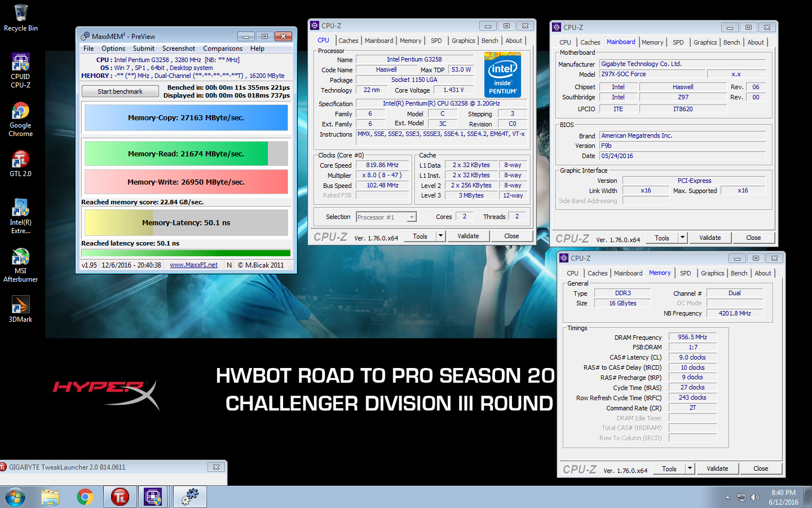
Task: Open Google Chrome desktop shortcut
Action: 20,120
